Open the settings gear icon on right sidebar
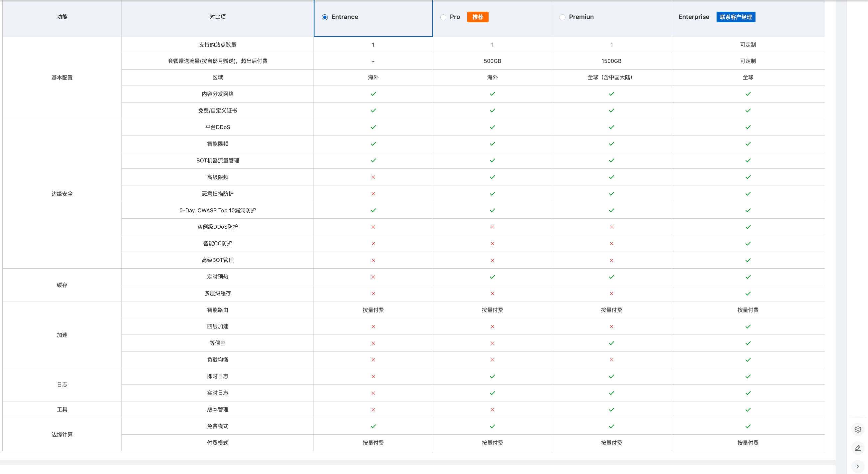The height and width of the screenshot is (474, 868). pos(858,429)
